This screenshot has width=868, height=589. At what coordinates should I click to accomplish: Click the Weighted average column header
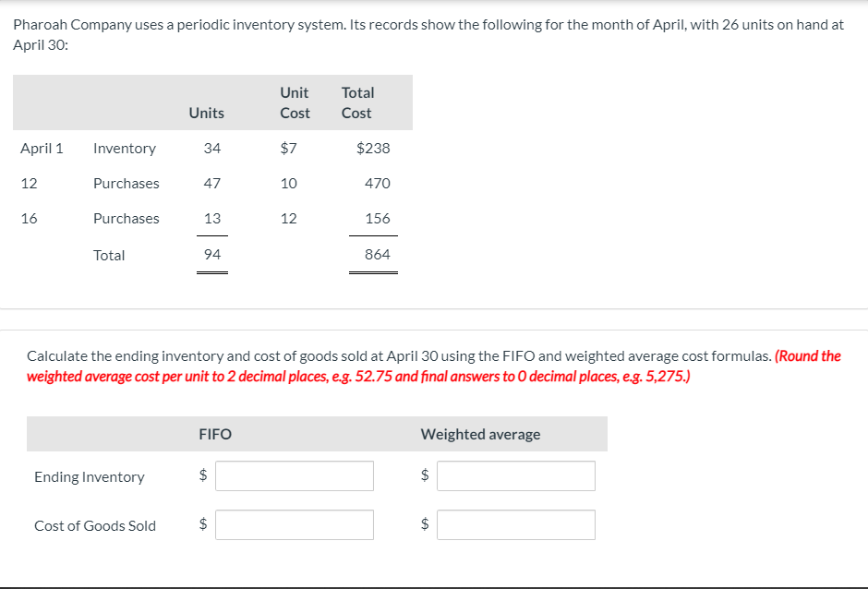pos(480,434)
